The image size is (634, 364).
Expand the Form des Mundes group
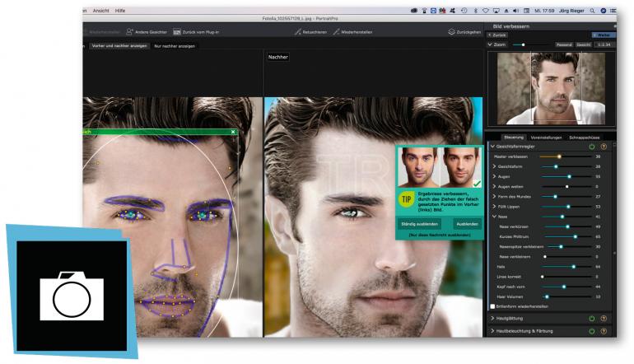(494, 196)
